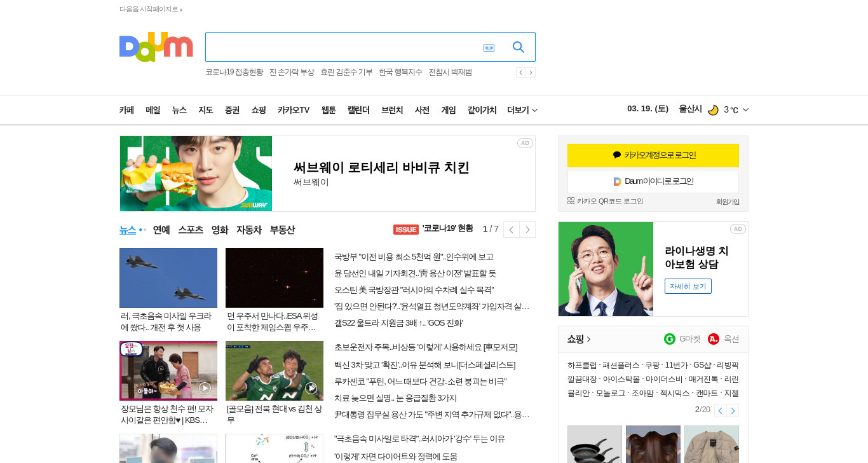Click the 카카오 QR코드 로그인 link
Viewport: 868px width, 463px height.
(x=605, y=201)
